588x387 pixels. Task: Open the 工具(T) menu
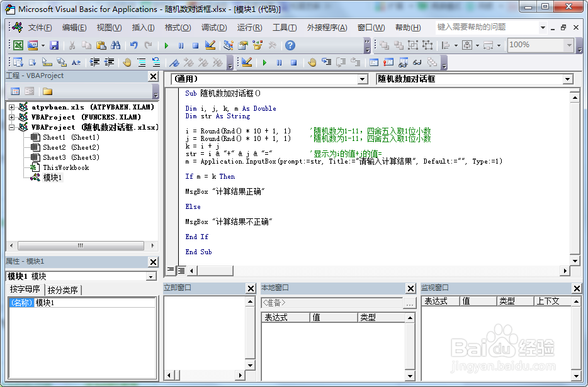(x=285, y=28)
